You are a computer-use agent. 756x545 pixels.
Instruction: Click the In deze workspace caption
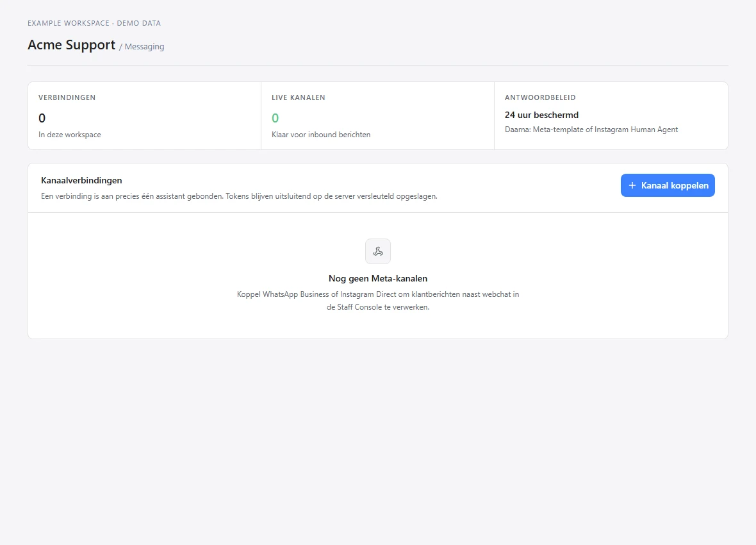click(x=70, y=135)
